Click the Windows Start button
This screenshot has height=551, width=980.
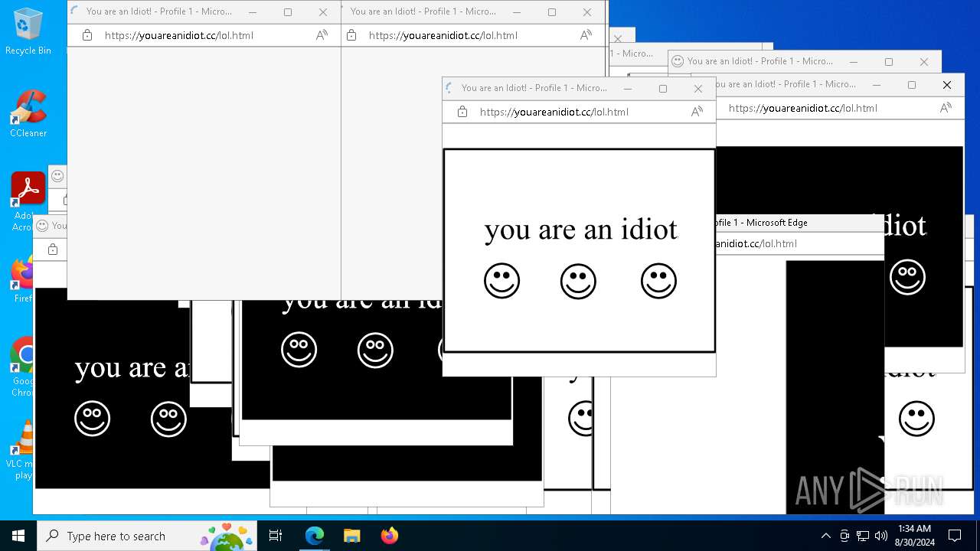[x=18, y=536]
